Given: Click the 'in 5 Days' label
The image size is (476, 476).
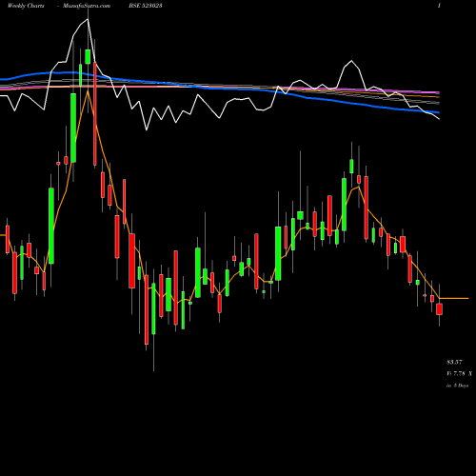Looking at the screenshot, I should [x=458, y=386].
